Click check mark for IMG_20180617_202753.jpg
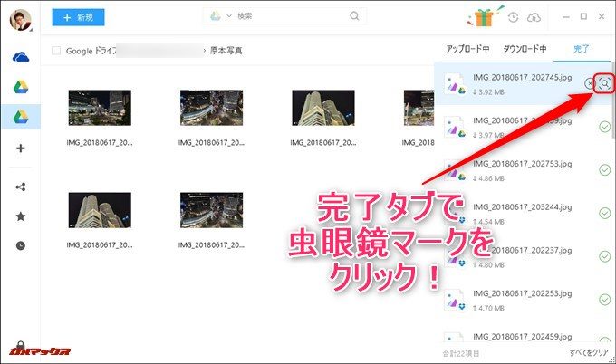The width and height of the screenshot is (616, 364). 604,170
